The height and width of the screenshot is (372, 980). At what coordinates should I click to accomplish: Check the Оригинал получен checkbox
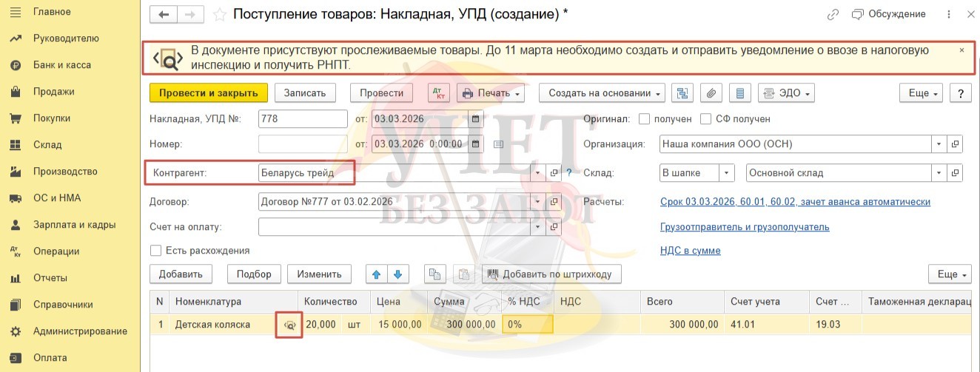click(644, 119)
